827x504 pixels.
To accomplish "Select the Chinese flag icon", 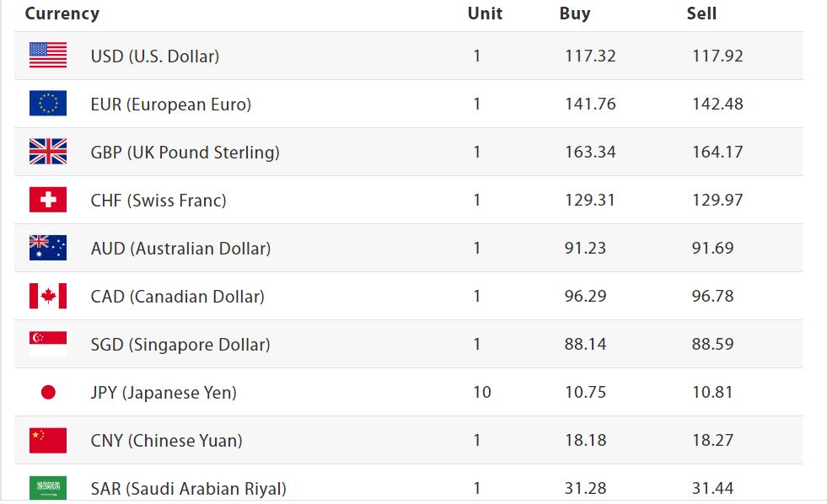I will pos(48,440).
